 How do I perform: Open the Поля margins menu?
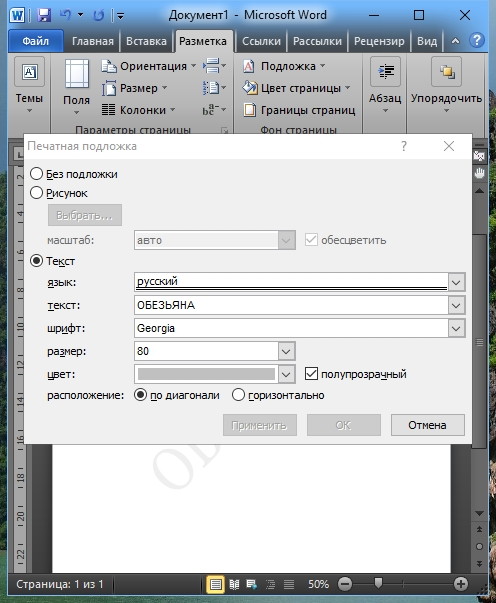coord(76,87)
